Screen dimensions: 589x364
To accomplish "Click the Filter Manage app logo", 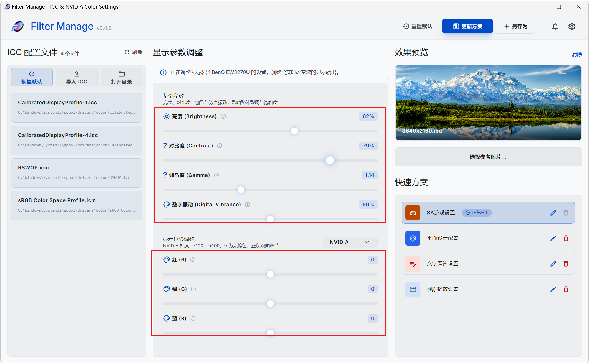I will pos(18,26).
